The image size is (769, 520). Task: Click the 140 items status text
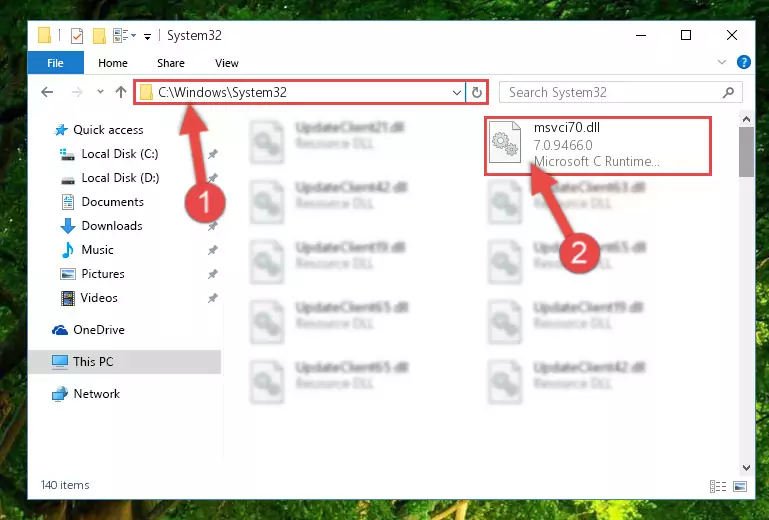[x=65, y=485]
